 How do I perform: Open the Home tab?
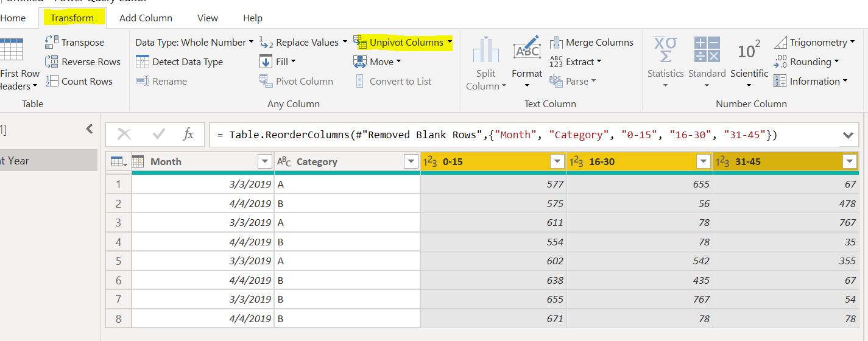(13, 18)
